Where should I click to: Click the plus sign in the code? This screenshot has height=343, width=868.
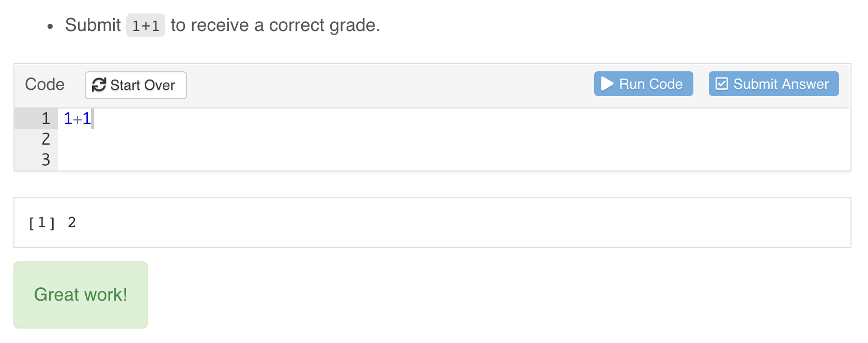[x=77, y=119]
